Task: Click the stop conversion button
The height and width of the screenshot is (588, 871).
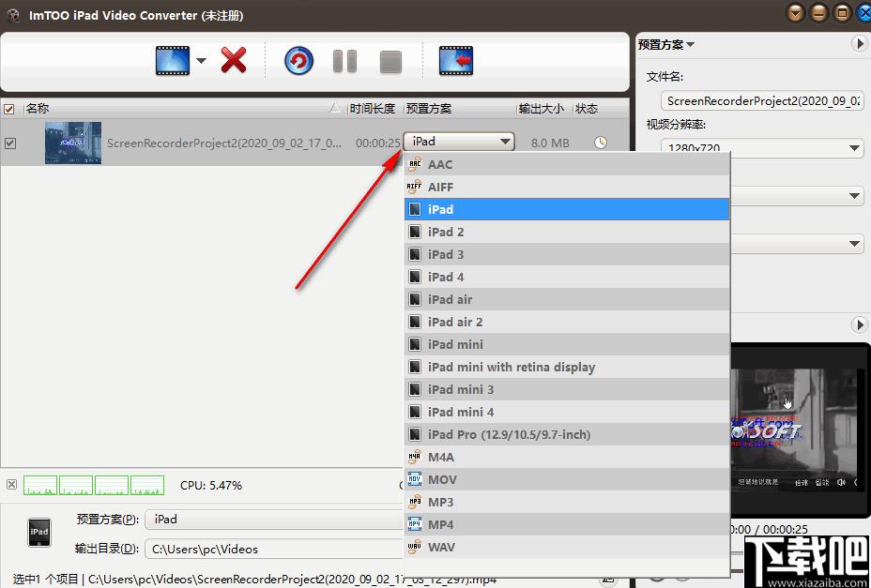Action: (390, 62)
